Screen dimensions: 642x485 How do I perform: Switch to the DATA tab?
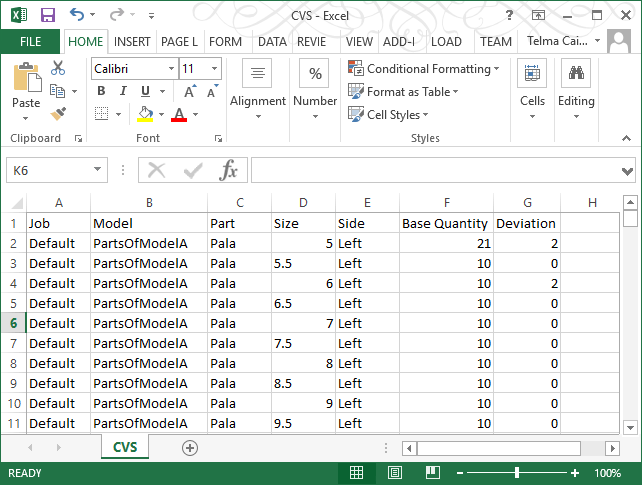pos(272,42)
